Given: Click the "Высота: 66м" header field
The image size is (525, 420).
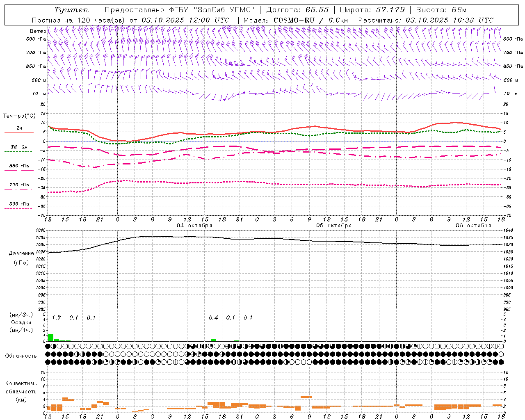Looking at the screenshot, I should [x=441, y=10].
